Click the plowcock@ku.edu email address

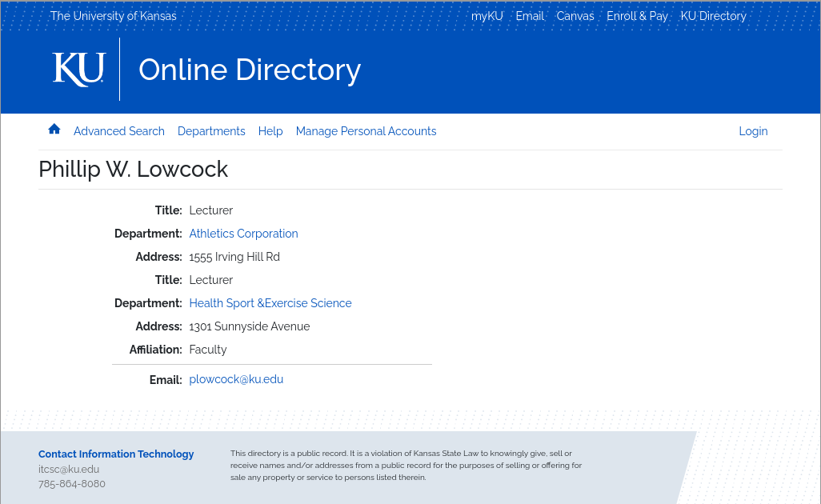[x=236, y=379]
